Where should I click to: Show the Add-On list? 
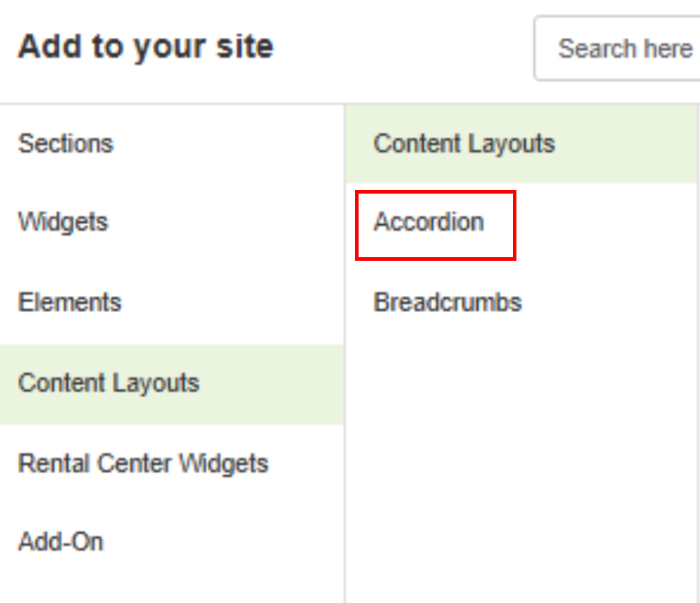click(x=61, y=542)
